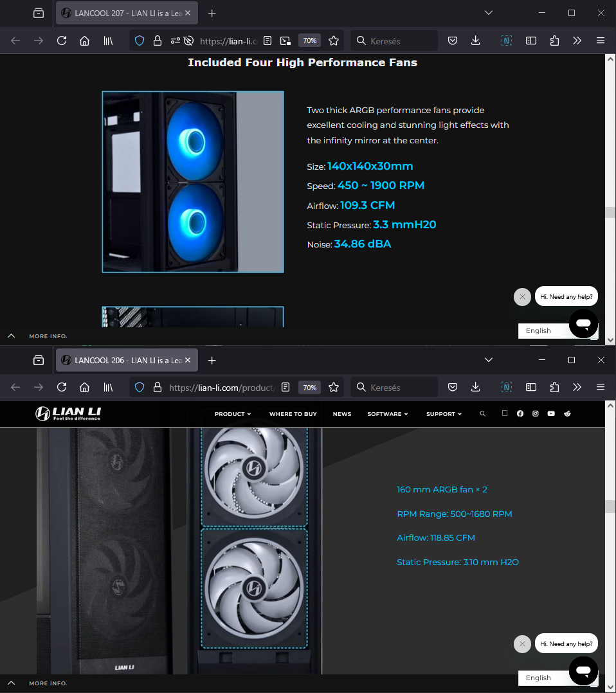Screen dimensions: 616x693
Task: Open hamburger application menu in LANCOOL 206 window
Action: pyautogui.click(x=601, y=387)
